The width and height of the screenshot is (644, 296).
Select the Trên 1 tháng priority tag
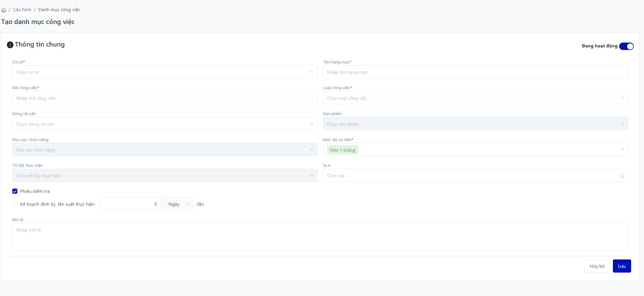point(342,150)
